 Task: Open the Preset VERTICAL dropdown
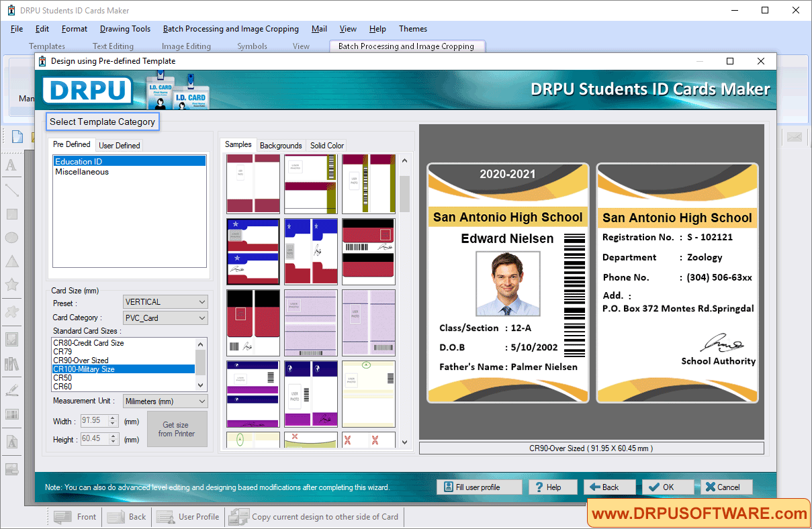pos(166,302)
